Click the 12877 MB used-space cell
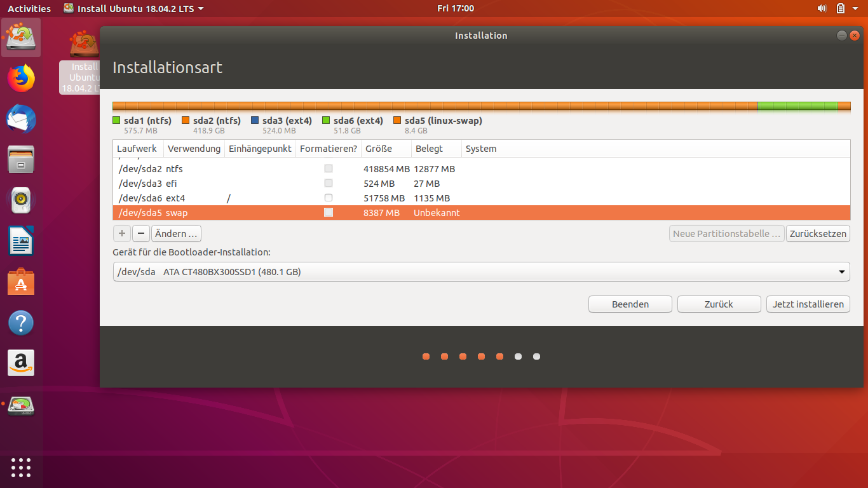 [x=434, y=169]
